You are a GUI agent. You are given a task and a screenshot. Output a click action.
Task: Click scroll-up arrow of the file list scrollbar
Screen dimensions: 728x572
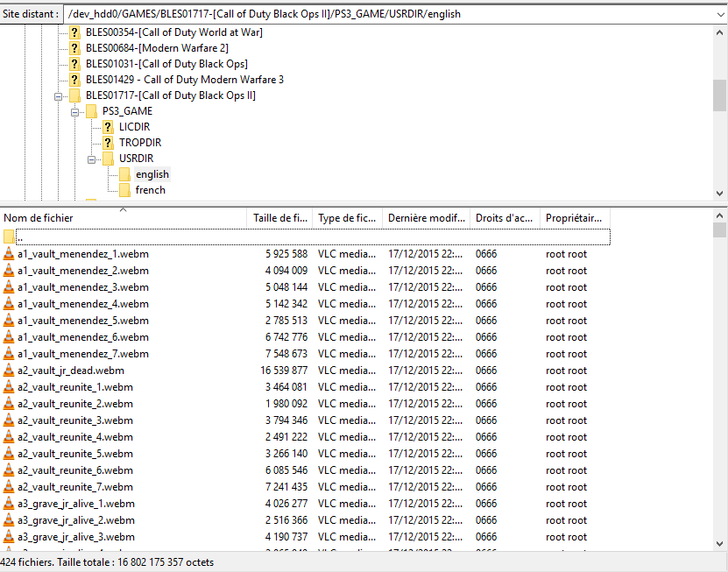point(719,215)
